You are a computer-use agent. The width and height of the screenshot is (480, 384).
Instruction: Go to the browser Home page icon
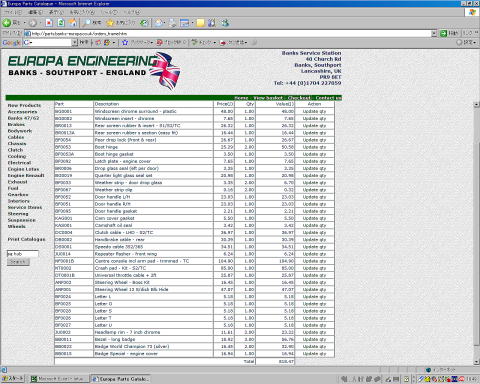73,23
